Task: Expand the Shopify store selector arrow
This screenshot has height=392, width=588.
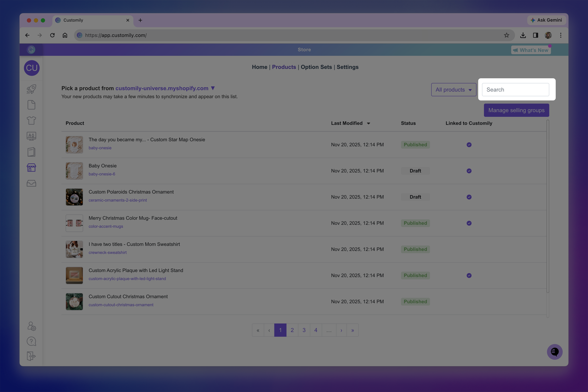Action: coord(213,88)
